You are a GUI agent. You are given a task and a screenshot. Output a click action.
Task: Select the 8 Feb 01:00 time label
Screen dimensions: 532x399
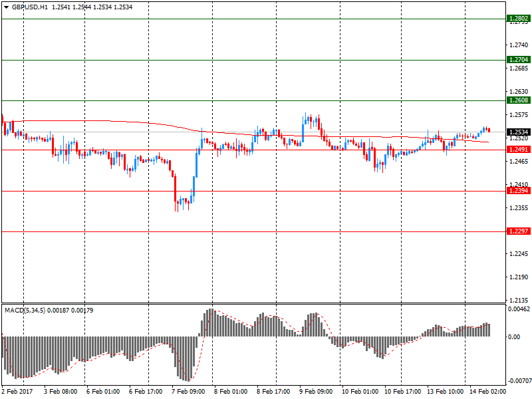point(231,392)
